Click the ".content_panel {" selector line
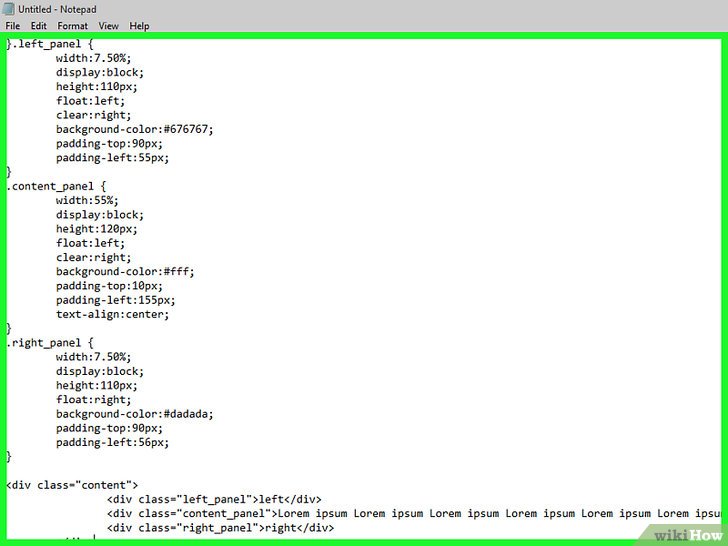Screen dimensions: 728x546 pos(56,186)
